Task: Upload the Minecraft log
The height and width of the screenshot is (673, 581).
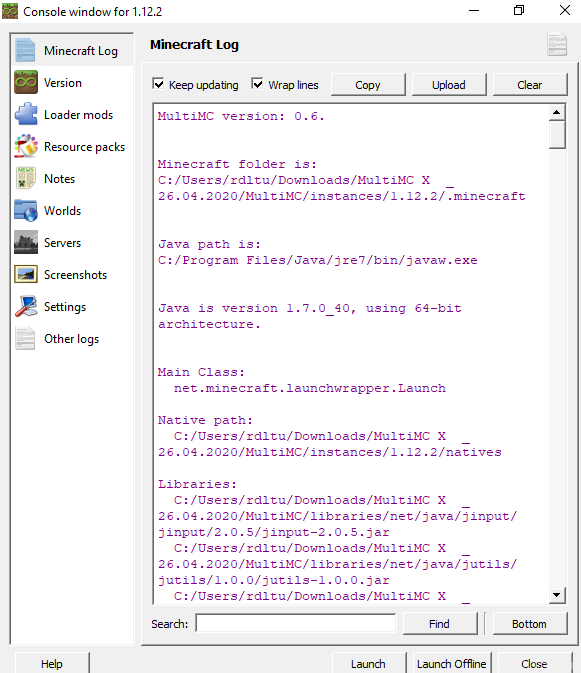Action: [449, 85]
